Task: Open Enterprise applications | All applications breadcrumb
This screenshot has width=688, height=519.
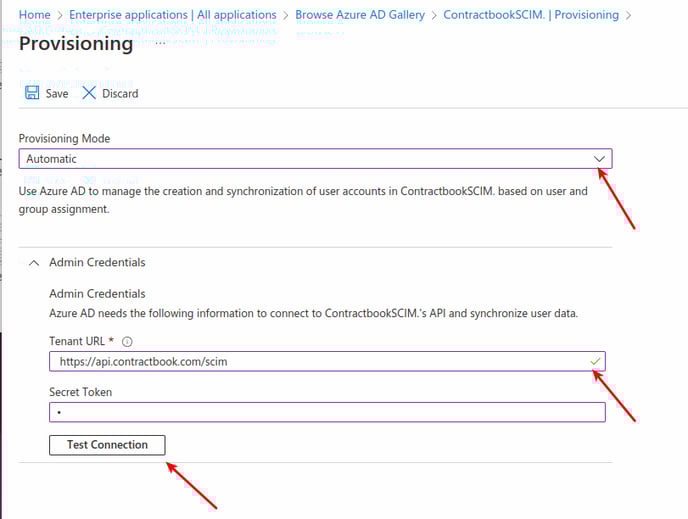Action: coord(173,16)
